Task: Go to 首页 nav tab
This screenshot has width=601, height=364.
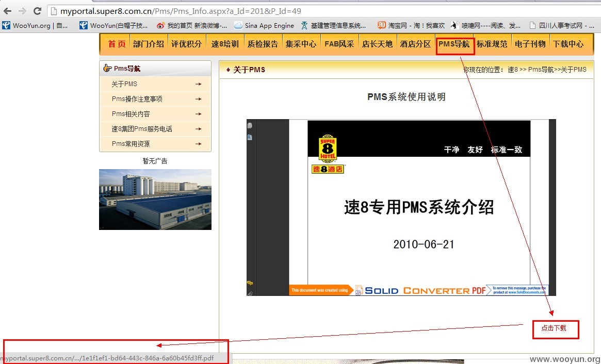Action: coord(117,44)
